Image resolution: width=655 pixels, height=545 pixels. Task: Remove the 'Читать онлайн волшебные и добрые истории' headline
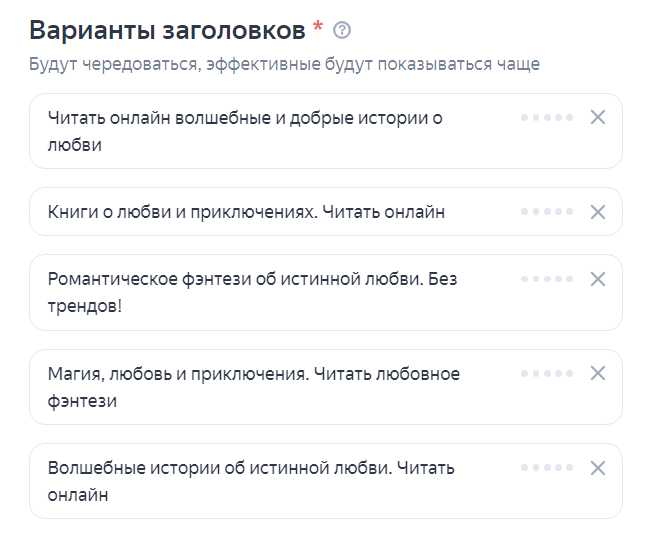coord(598,118)
